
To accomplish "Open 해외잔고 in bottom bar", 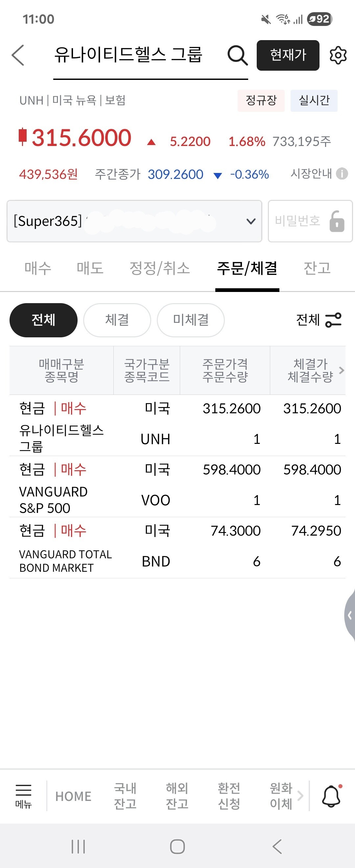I will pos(177,796).
